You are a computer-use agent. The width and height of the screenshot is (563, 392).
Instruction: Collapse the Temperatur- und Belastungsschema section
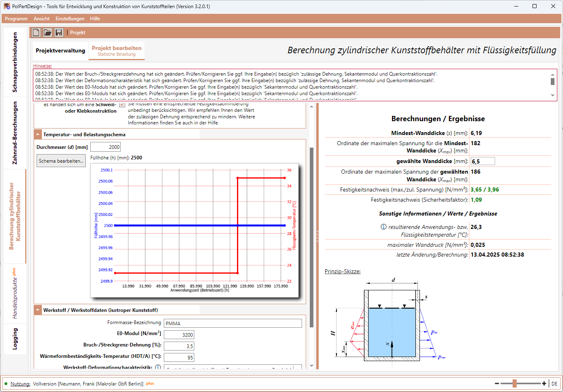point(38,134)
